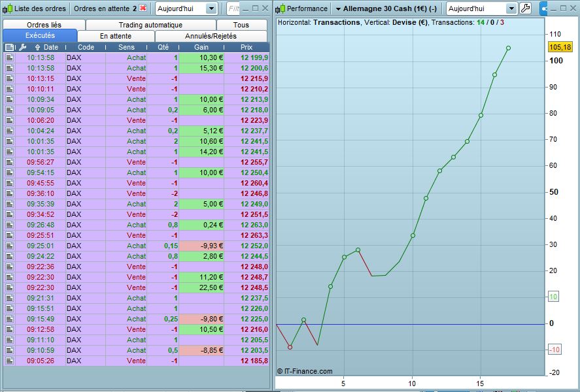
Task: Click the loss cell showing -9,93 €
Action: click(201, 246)
